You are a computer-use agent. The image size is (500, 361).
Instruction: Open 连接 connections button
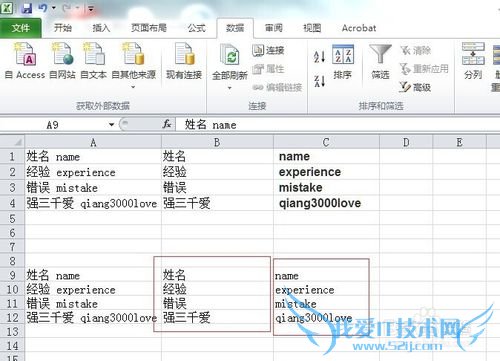pos(269,50)
